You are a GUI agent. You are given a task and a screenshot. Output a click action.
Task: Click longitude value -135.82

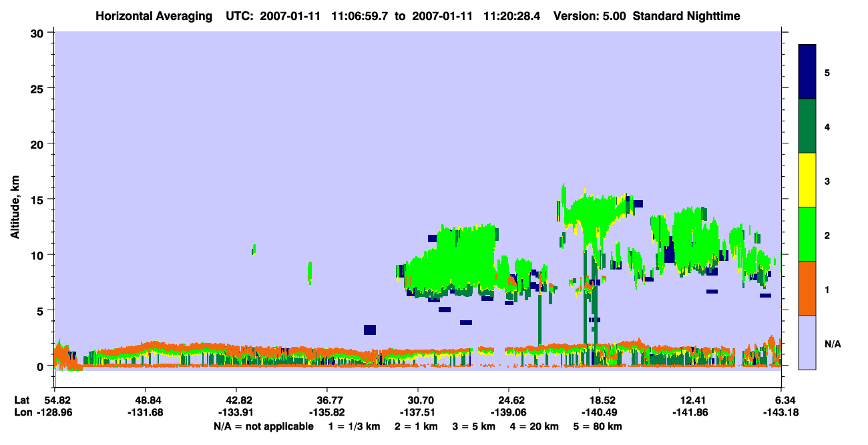click(x=326, y=412)
